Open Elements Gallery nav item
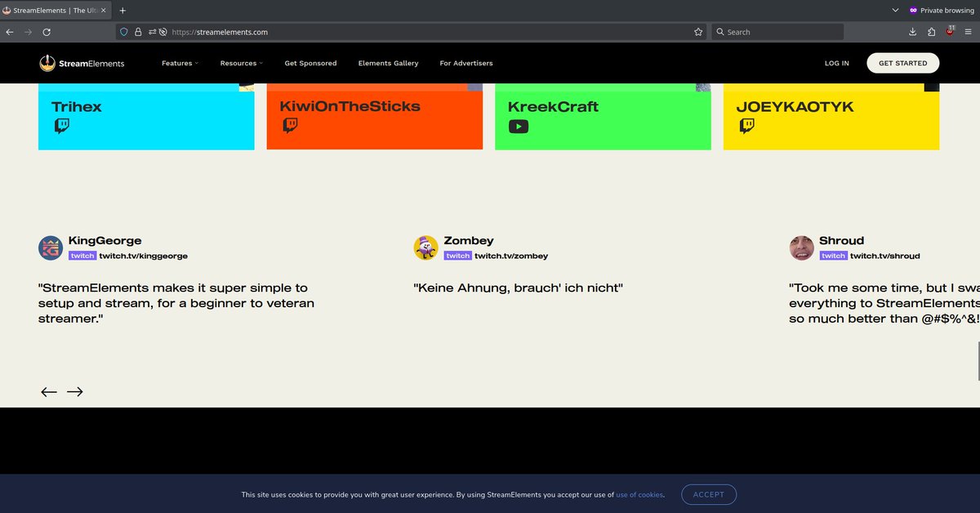The width and height of the screenshot is (980, 513). 388,63
